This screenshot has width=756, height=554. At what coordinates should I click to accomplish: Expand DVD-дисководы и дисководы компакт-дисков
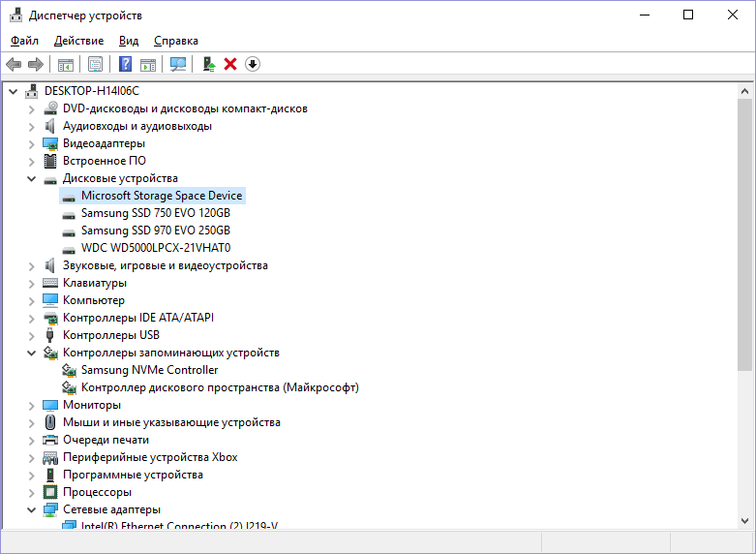pyautogui.click(x=31, y=109)
